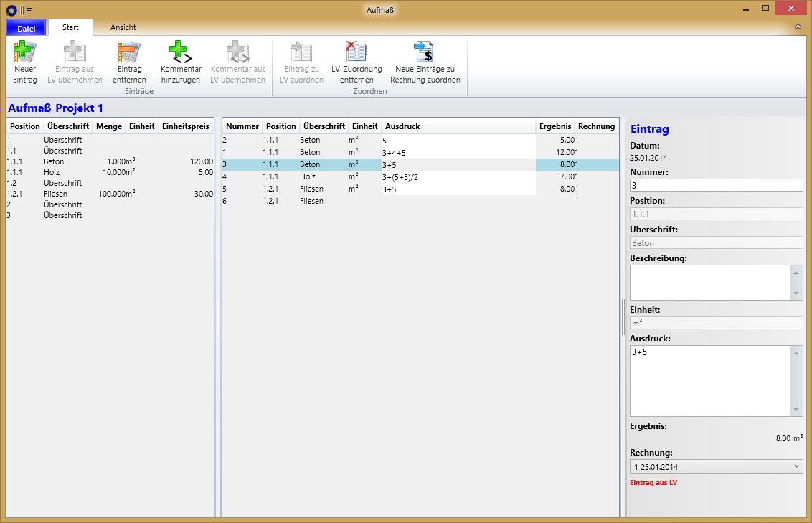Viewport: 812px width, 523px height.
Task: Open the Rechnung combo box
Action: pos(716,466)
